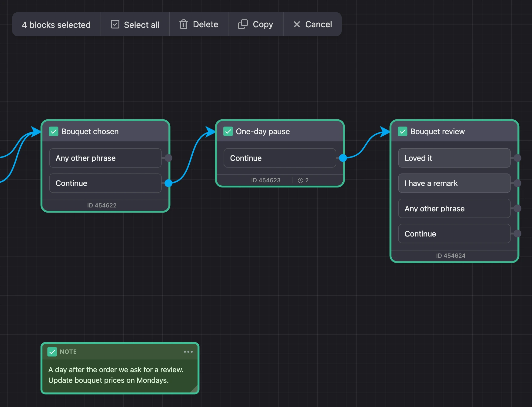The height and width of the screenshot is (407, 532).
Task: Click the Delete button label
Action: tap(205, 25)
